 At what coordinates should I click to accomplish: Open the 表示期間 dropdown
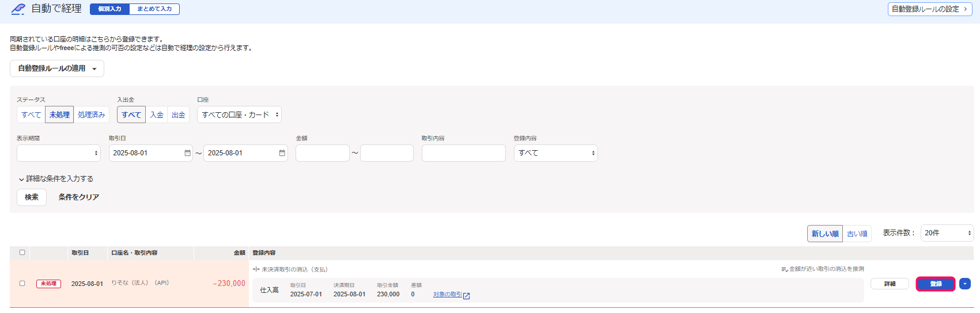(59, 153)
